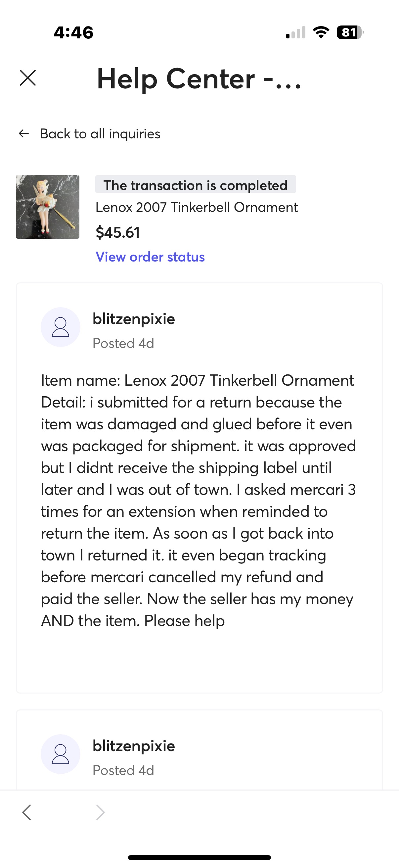
Task: Navigate back with the bottom left chevron
Action: (26, 812)
